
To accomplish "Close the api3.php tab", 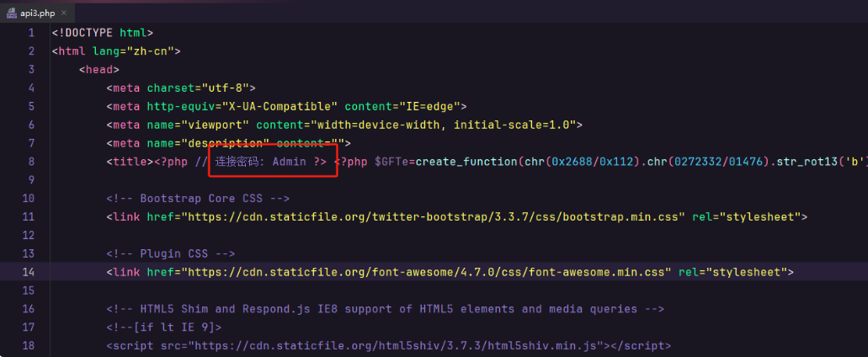I will 64,13.
